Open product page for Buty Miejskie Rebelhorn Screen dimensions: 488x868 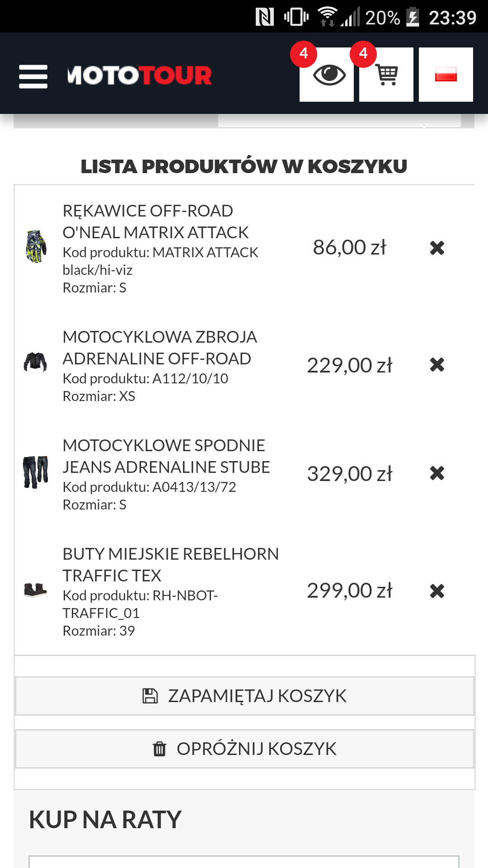170,565
